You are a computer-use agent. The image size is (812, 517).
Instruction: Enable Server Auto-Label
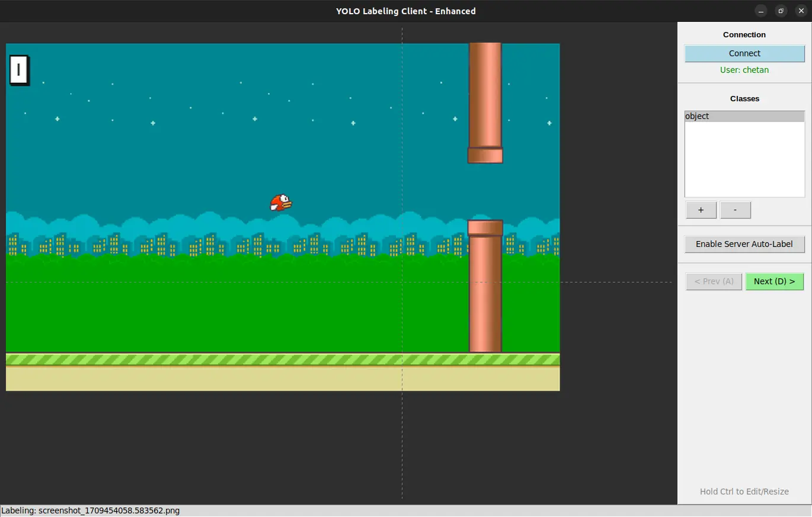pos(744,244)
